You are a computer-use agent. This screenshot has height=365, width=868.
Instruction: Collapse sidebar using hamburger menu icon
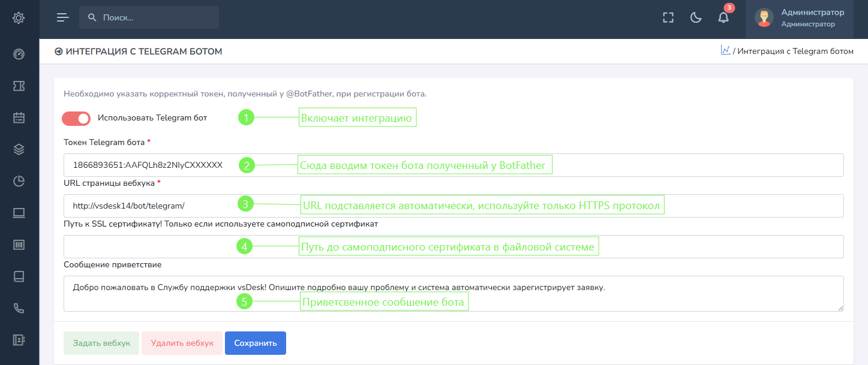click(x=63, y=17)
